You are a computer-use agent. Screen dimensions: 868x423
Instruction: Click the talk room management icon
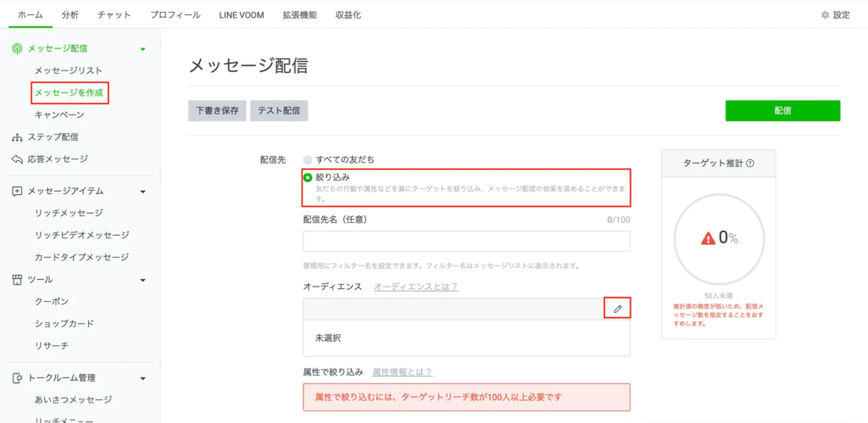(17, 378)
